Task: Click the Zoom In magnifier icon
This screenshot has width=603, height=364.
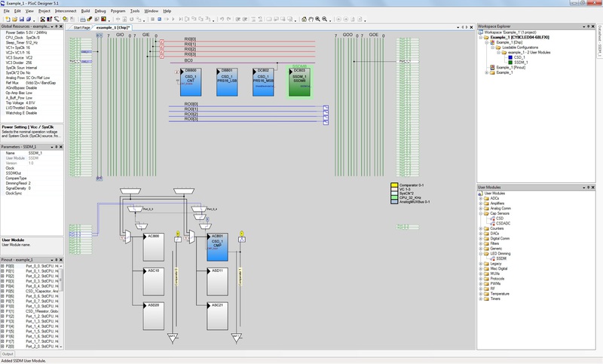Action: [317, 19]
